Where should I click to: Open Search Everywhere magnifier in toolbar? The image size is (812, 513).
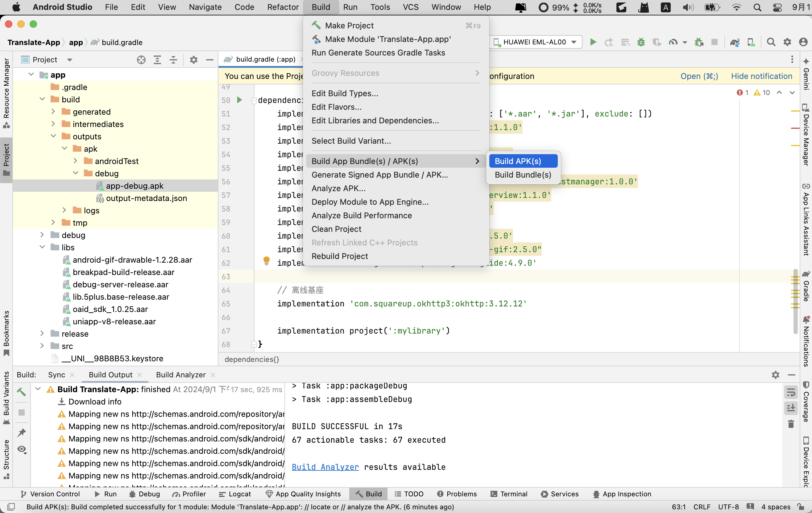click(x=771, y=42)
